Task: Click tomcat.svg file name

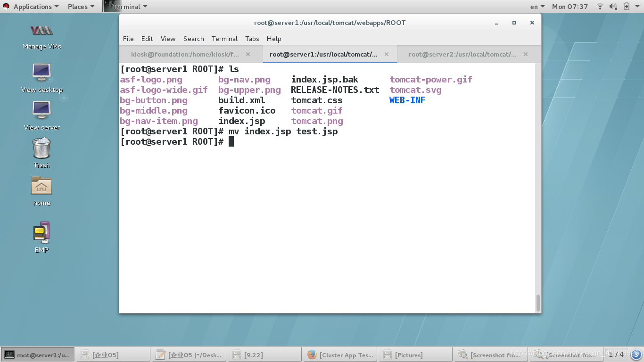Action: pos(415,90)
